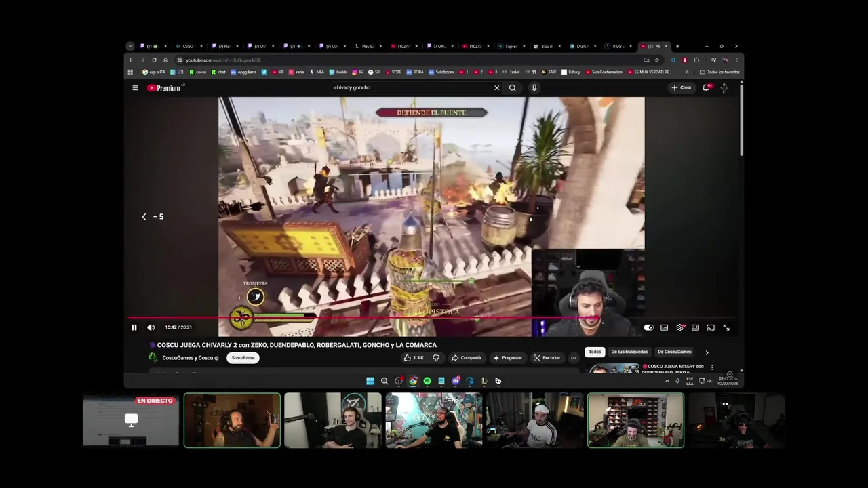Open the 'Soloboom' bookmark
The width and height of the screenshot is (868, 488).
[x=442, y=72]
